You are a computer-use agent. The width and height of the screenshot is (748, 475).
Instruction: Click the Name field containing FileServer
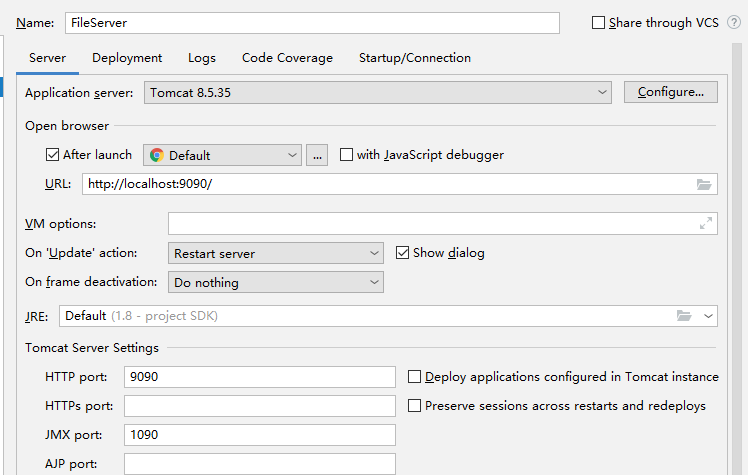click(x=312, y=23)
